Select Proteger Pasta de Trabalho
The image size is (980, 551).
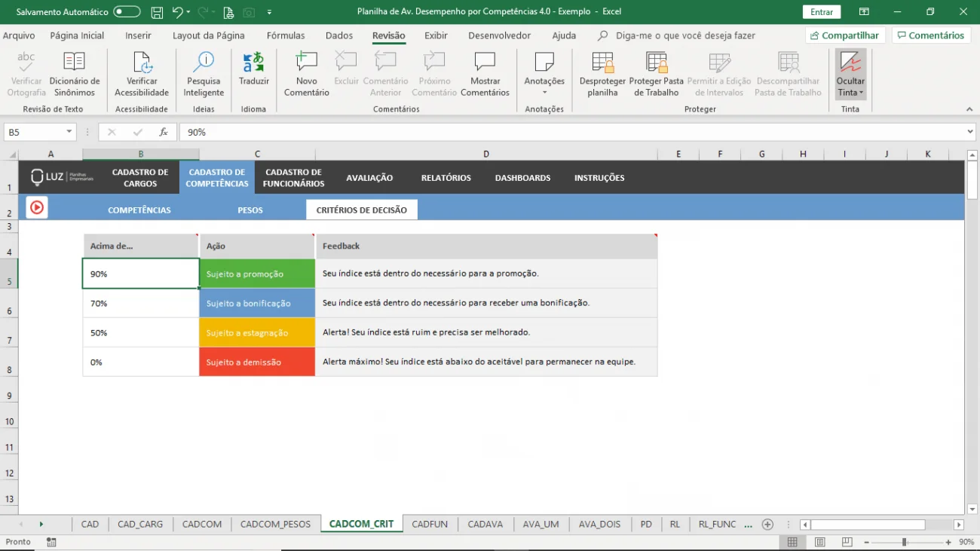point(657,75)
